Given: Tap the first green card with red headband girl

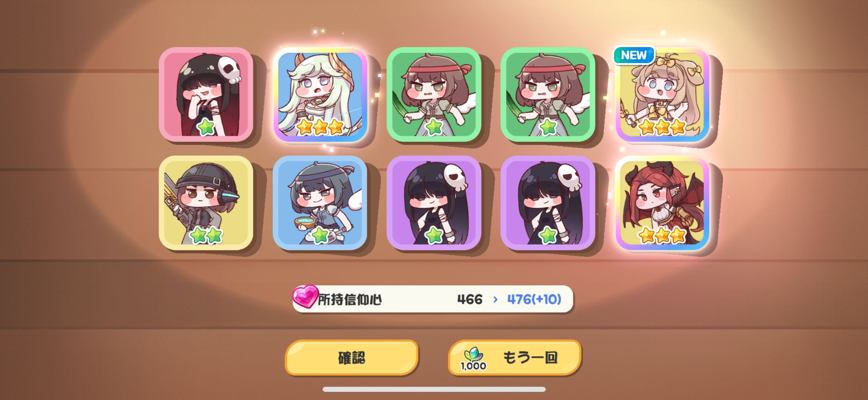Looking at the screenshot, I should click(434, 94).
